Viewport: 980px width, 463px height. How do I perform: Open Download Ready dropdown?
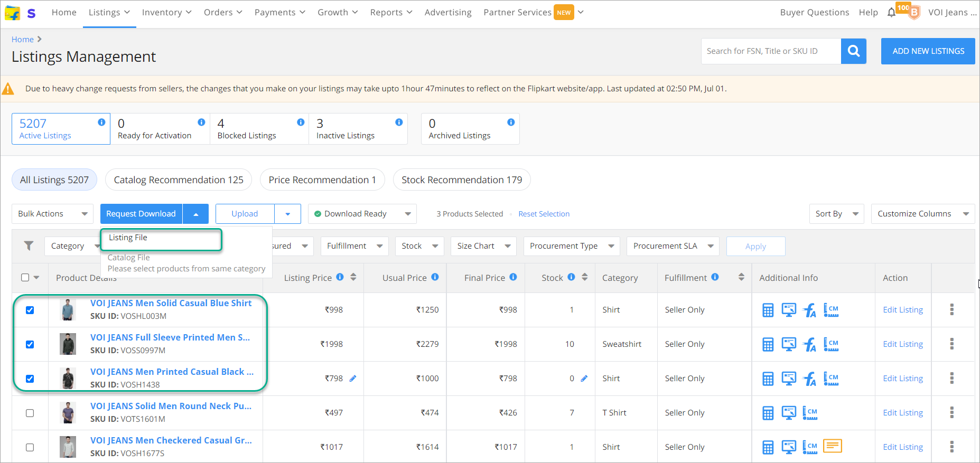(362, 214)
